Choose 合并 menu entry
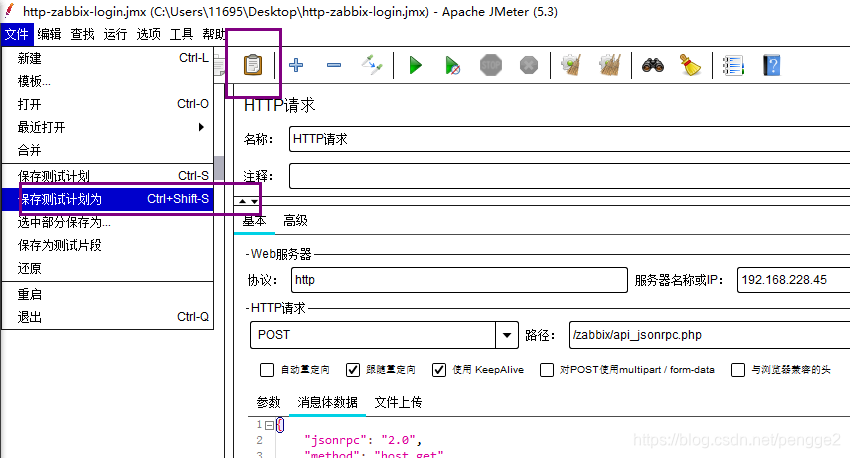 point(107,150)
